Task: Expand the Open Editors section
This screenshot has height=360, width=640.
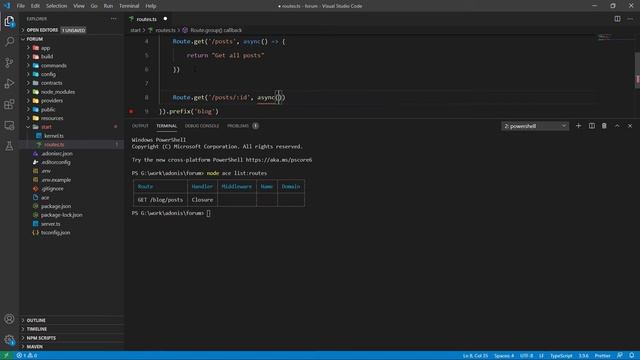Action: coord(71,30)
